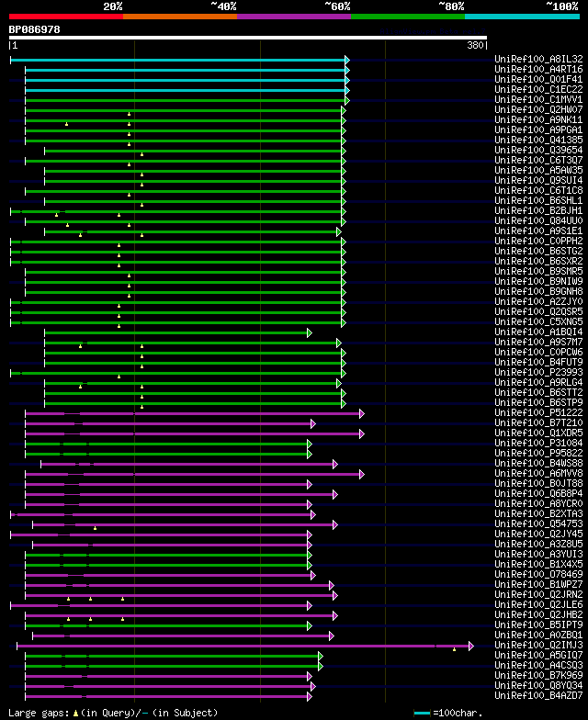Click the yellow gap marker under UniRef100_Q2IMJ3
This screenshot has width=588, height=720.
click(454, 649)
